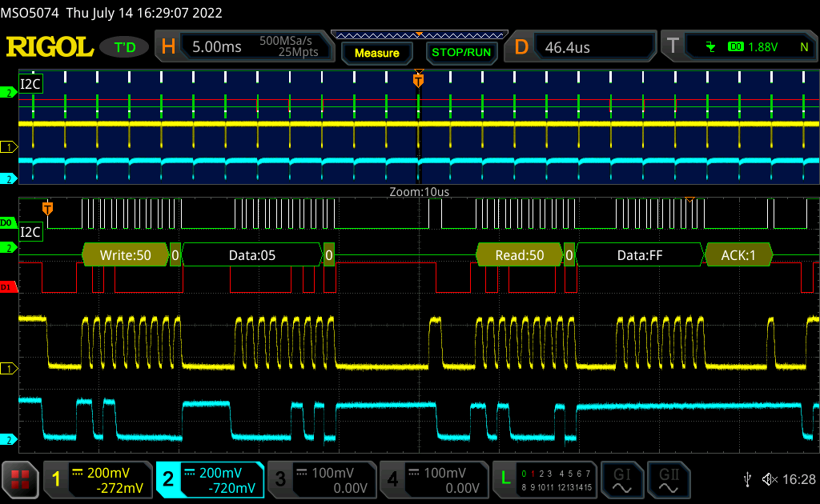This screenshot has width=820, height=504.
Task: Toggle channel 2 with the cyan 2 button
Action: tap(168, 479)
